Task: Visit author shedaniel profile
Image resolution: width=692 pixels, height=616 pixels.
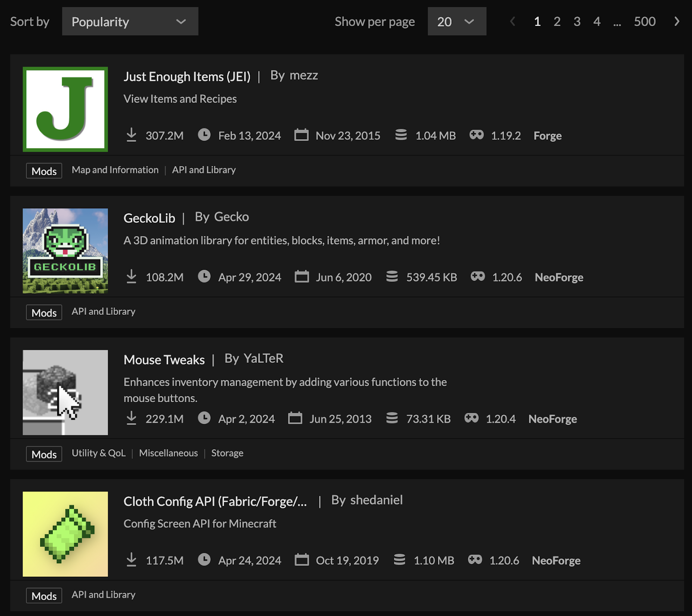Action: (376, 500)
